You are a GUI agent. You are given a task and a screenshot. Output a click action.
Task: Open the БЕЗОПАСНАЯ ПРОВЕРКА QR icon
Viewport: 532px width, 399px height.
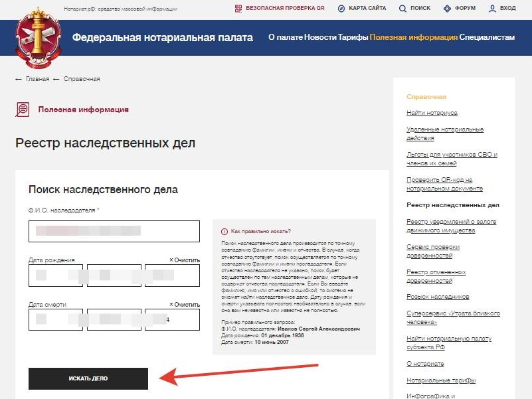pyautogui.click(x=238, y=9)
